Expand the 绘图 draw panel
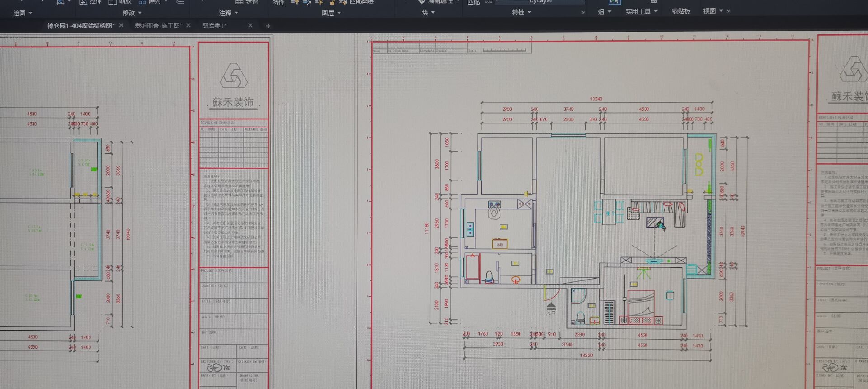 click(x=23, y=13)
